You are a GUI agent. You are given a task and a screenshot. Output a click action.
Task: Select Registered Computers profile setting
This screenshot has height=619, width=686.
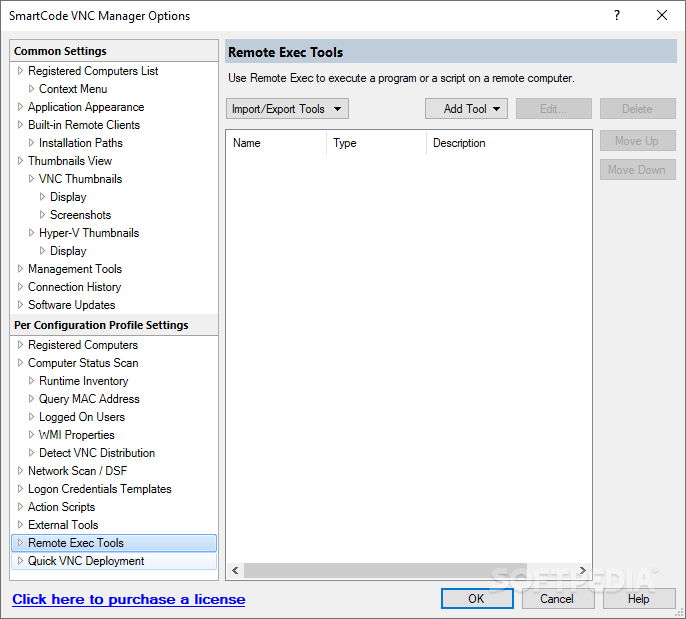[x=83, y=345]
